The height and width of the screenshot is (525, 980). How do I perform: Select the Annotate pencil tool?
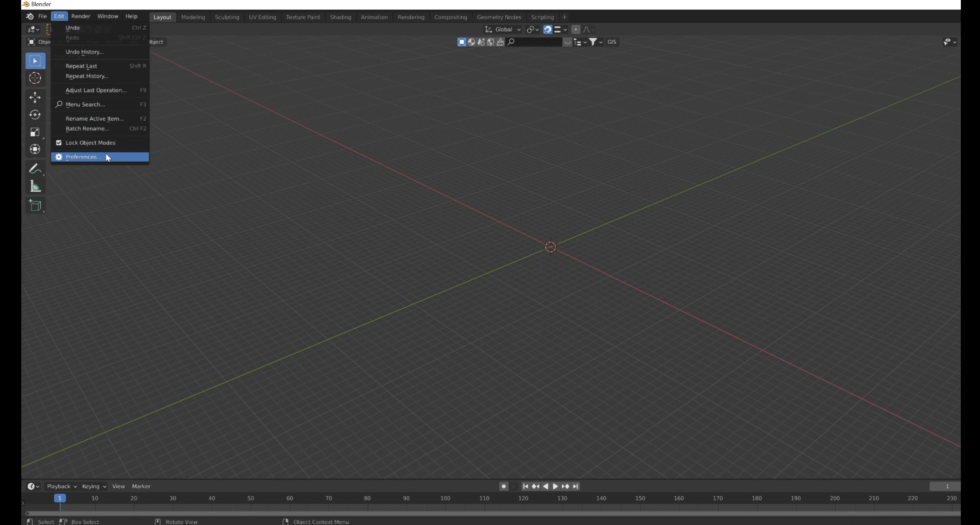click(x=35, y=169)
